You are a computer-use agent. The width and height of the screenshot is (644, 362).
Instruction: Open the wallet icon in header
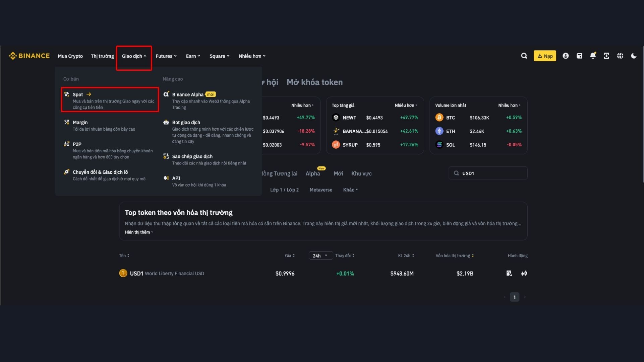click(579, 56)
